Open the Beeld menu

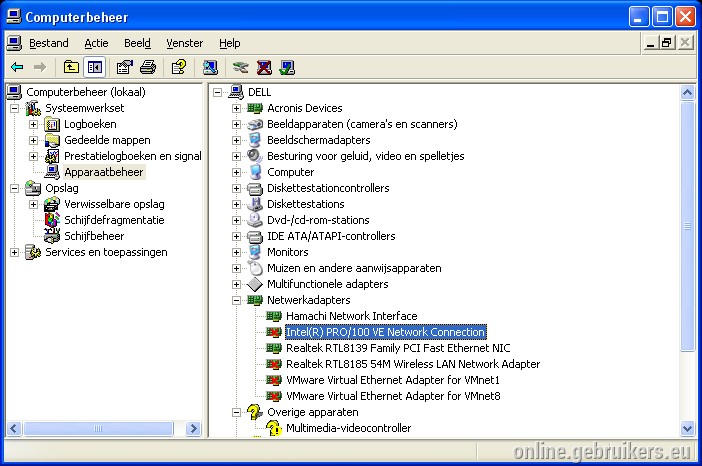point(137,43)
